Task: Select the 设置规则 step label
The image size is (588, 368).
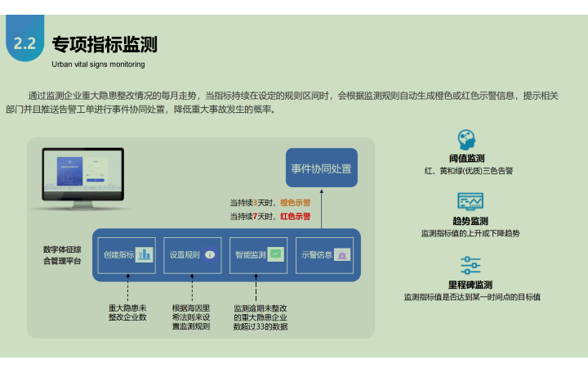Action: pyautogui.click(x=185, y=254)
